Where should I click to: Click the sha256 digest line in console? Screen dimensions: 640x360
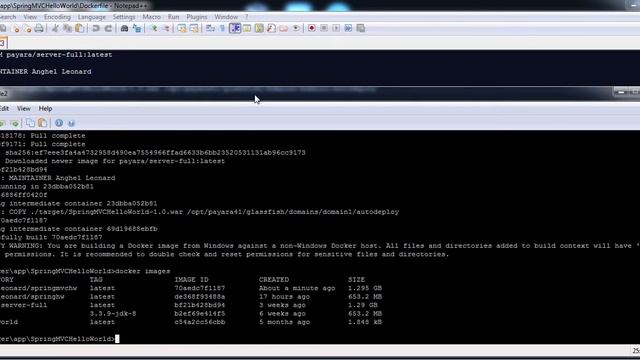click(x=155, y=153)
